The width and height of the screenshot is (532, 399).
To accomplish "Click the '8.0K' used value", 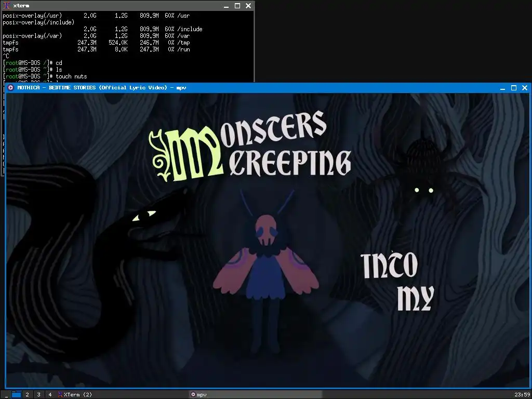I will pyautogui.click(x=121, y=49).
